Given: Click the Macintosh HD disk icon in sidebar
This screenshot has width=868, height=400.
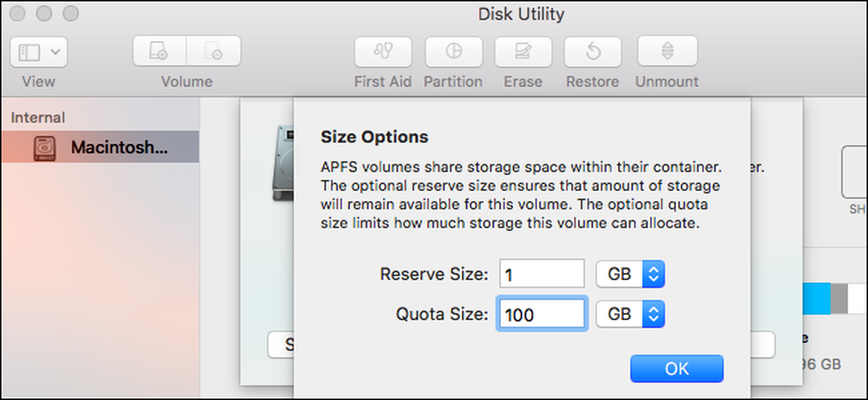Looking at the screenshot, I should [x=45, y=148].
